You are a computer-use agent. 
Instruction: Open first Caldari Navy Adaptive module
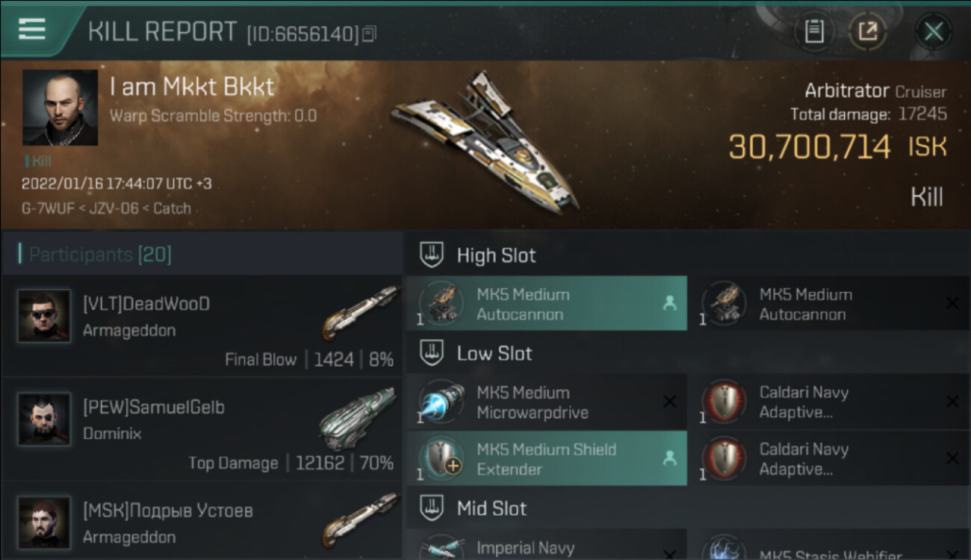coord(829,402)
